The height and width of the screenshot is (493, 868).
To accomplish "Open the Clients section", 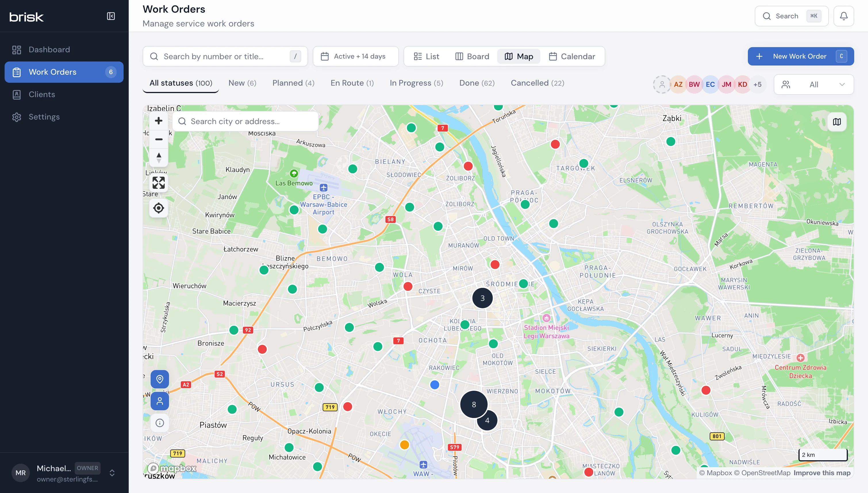I will 64,95.
